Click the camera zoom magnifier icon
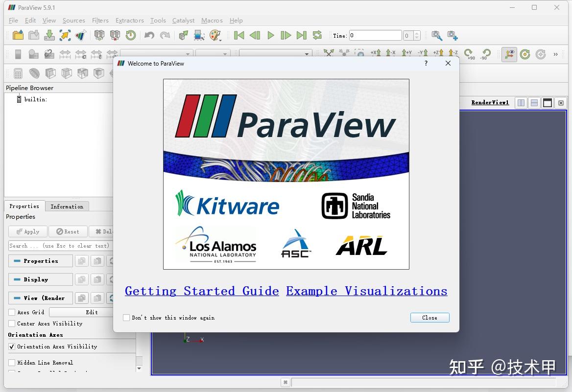 click(x=437, y=35)
